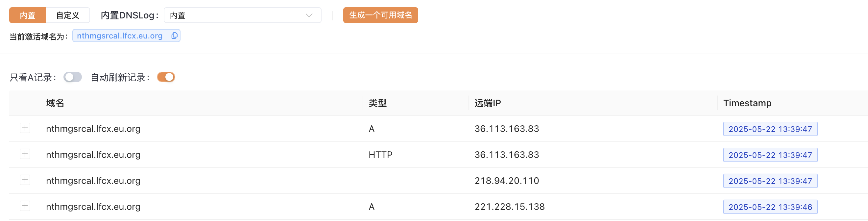Switch to the 自定义 tab

pos(68,15)
